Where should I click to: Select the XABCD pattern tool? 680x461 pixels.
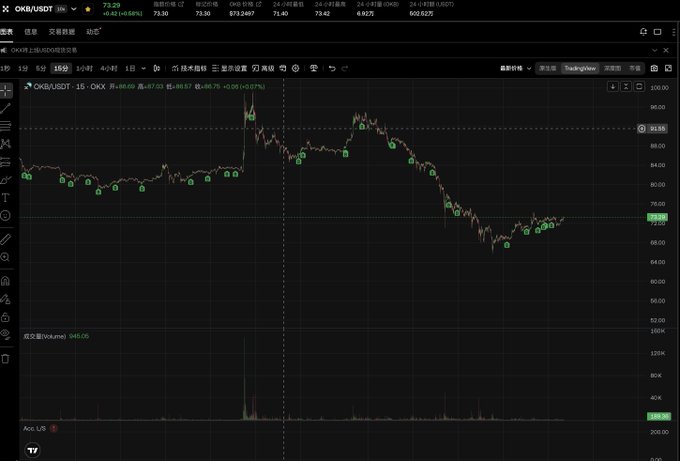coord(6,144)
